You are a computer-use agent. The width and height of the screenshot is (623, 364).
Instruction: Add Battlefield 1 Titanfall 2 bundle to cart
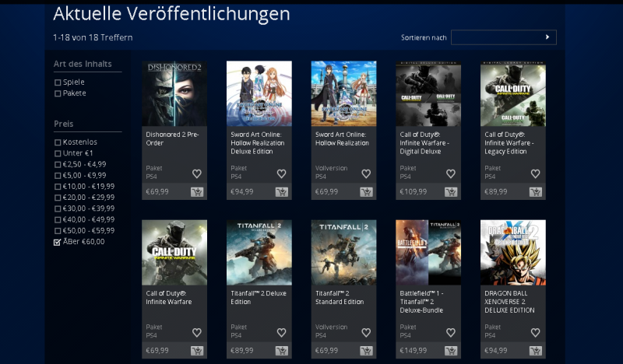click(451, 351)
